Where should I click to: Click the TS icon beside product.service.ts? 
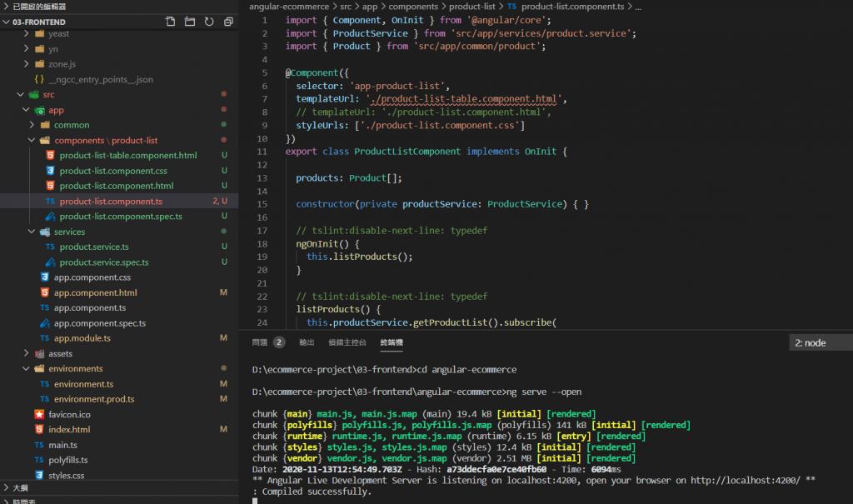(x=50, y=247)
